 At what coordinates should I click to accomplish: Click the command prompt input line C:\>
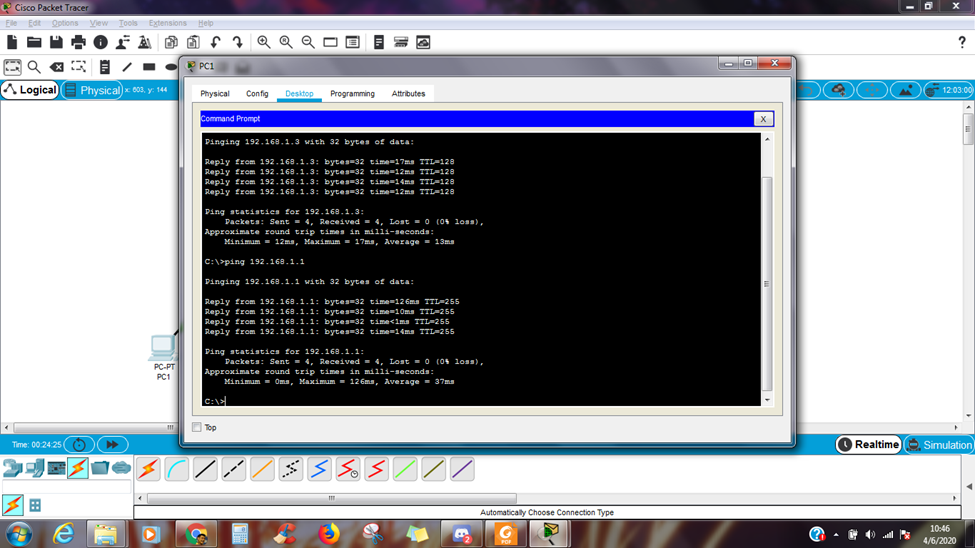[215, 401]
